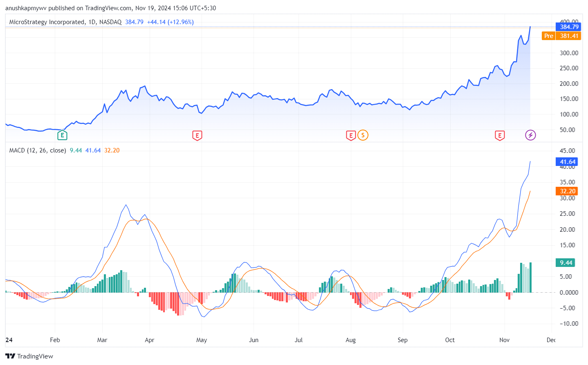Viewport: 588px width, 365px height.
Task: Click the 300.00 price axis label
Action: (x=569, y=53)
